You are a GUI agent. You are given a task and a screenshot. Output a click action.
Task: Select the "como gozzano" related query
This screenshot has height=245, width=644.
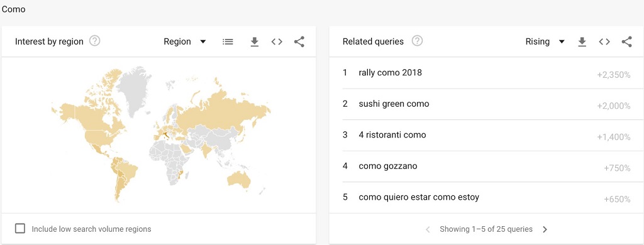click(x=486, y=166)
